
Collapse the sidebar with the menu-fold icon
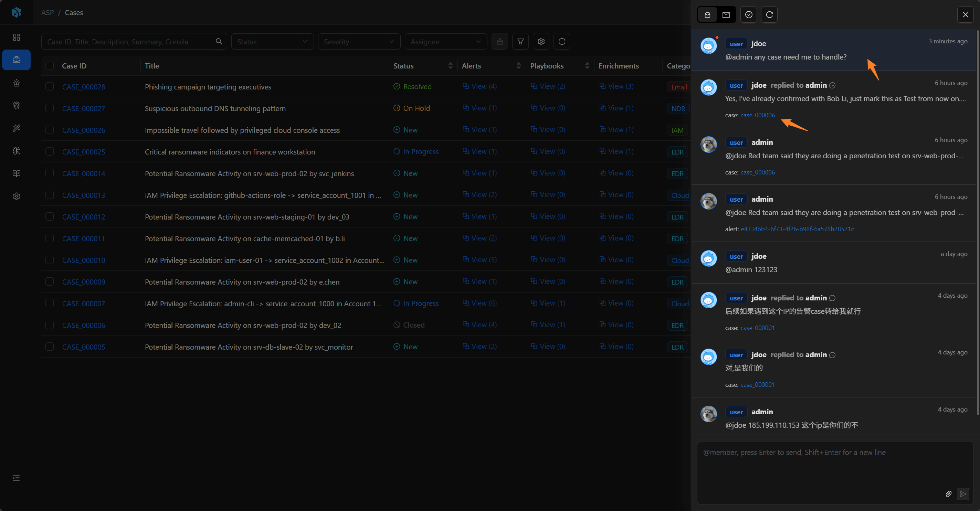click(x=17, y=478)
